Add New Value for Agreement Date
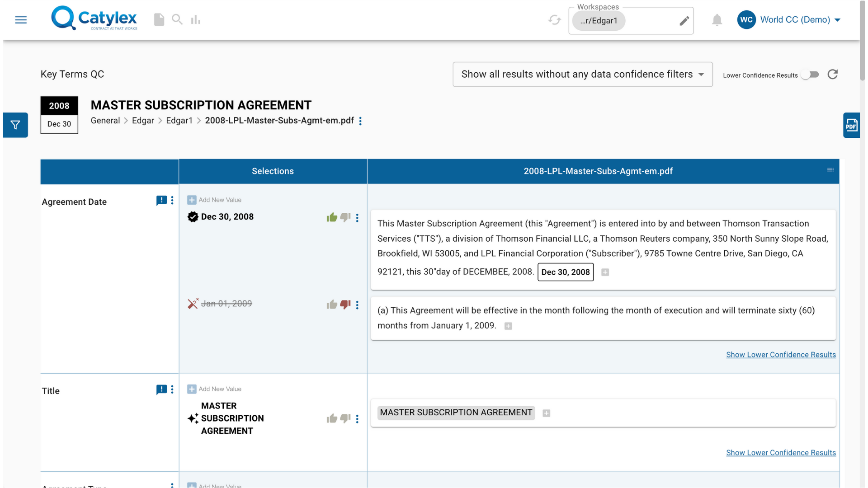 pos(214,200)
